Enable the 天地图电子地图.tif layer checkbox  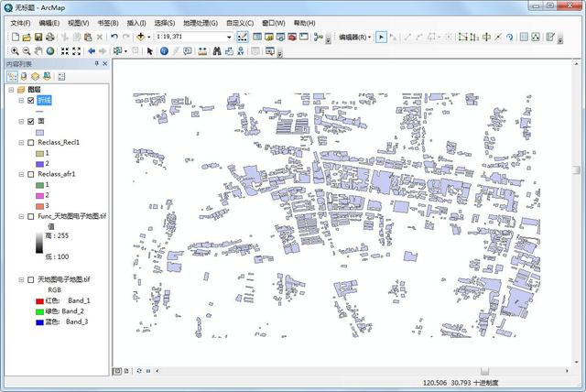[31, 280]
